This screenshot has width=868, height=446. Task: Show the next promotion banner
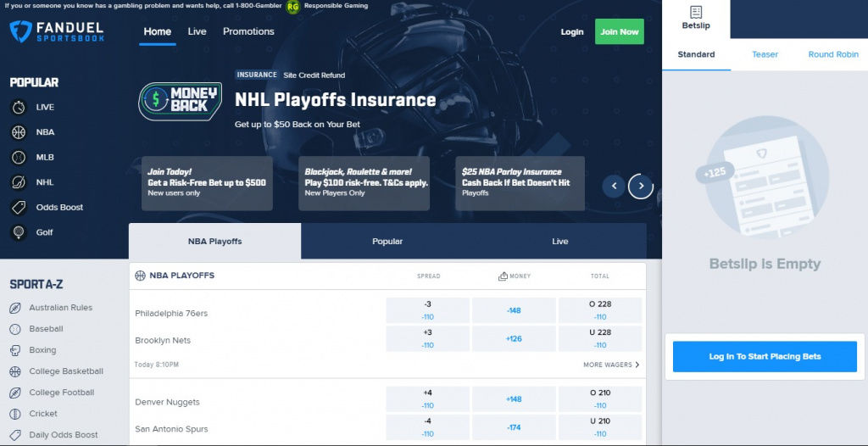(x=641, y=187)
